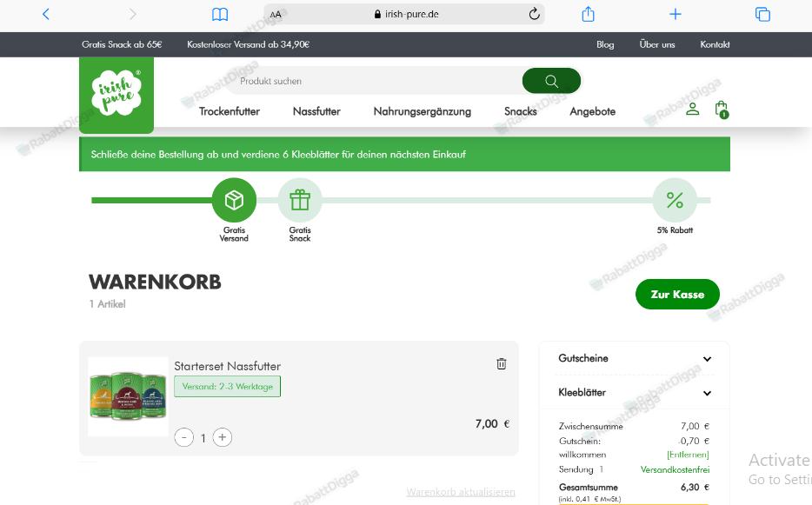Image resolution: width=812 pixels, height=505 pixels.
Task: Open the Starterset Nassfutter product thumbnail
Action: click(x=128, y=396)
